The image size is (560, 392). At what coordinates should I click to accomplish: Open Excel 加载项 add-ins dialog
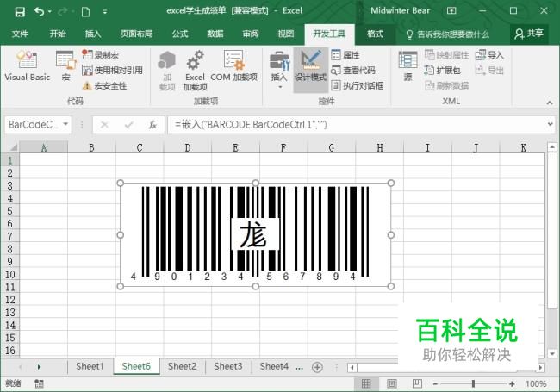click(x=195, y=71)
